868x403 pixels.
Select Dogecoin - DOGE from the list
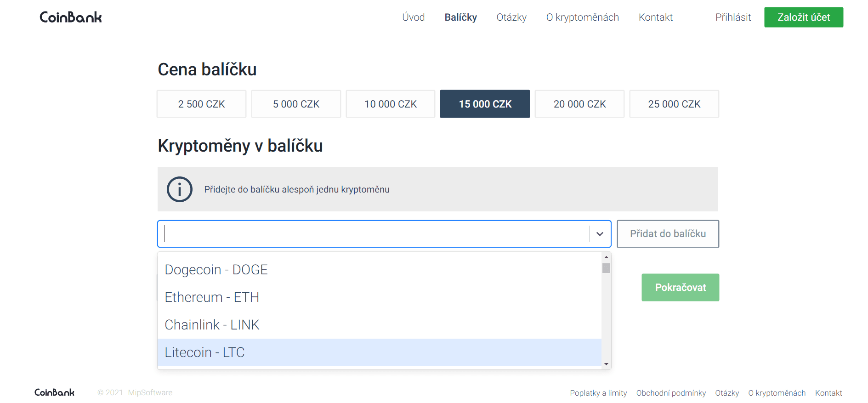coord(216,270)
